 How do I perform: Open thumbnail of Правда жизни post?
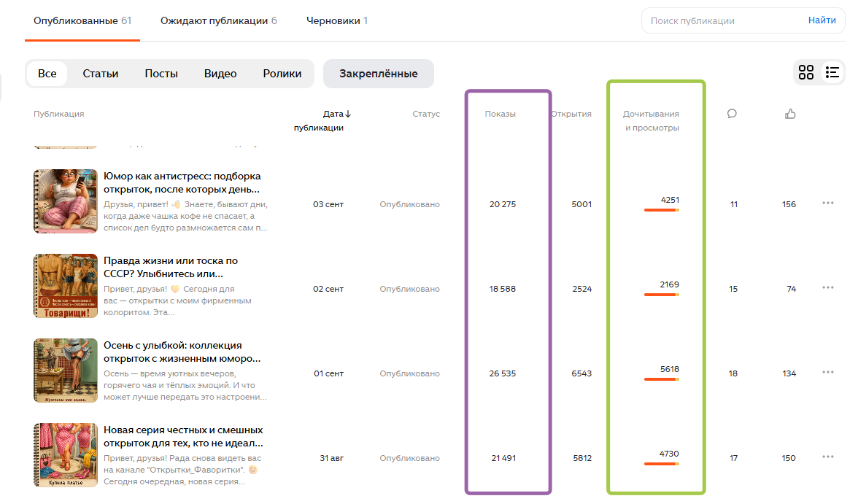pyautogui.click(x=66, y=286)
